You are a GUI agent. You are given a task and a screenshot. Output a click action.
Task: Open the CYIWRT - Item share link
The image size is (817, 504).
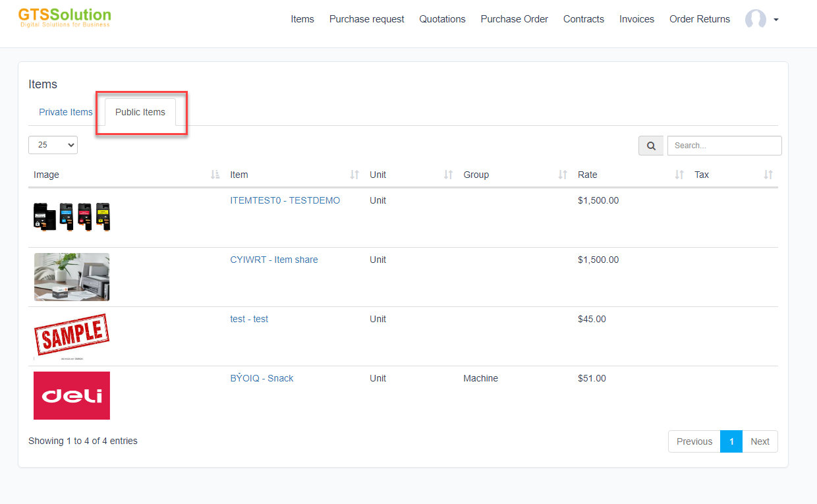[273, 260]
